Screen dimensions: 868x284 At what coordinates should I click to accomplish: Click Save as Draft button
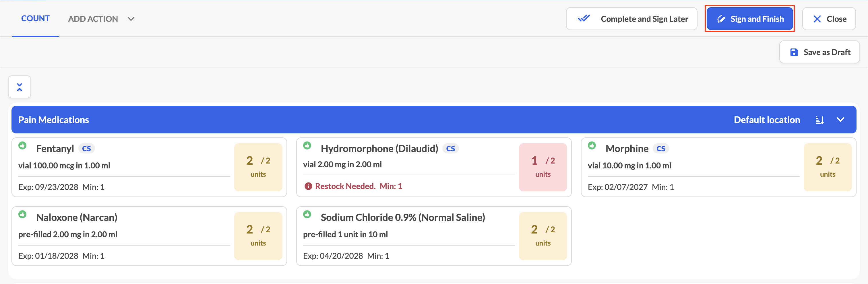(x=819, y=52)
